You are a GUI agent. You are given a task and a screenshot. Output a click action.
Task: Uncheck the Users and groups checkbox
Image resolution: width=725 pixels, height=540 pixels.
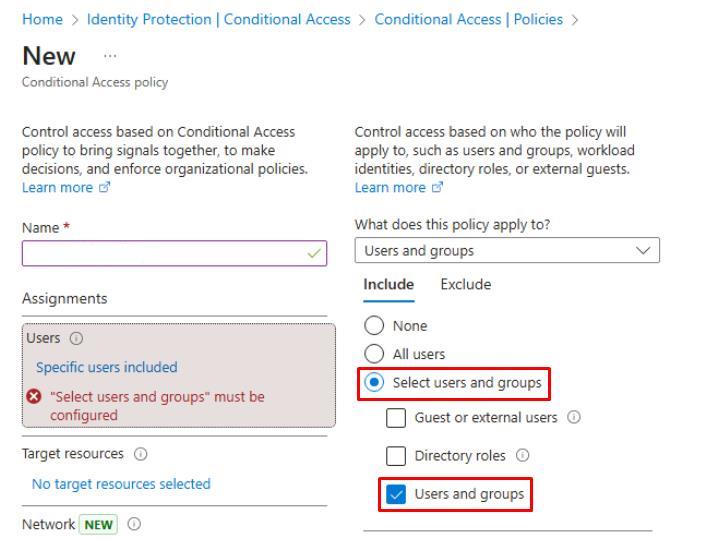(396, 494)
